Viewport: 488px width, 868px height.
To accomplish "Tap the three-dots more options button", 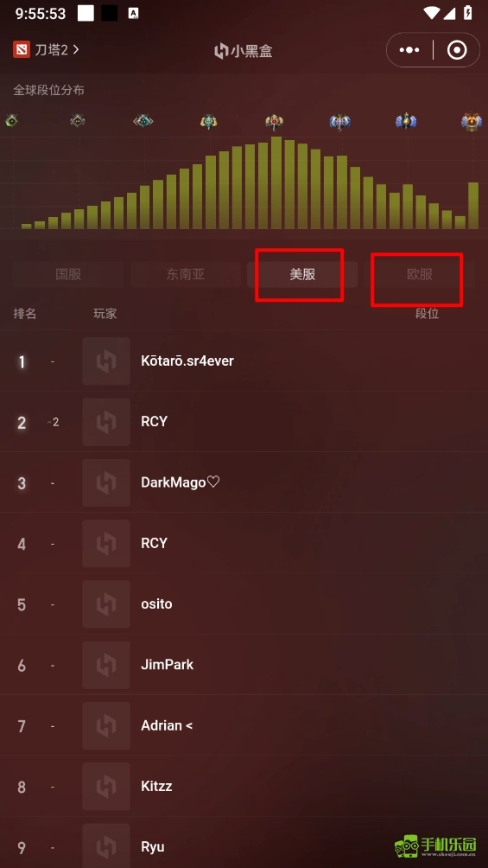I will [x=409, y=50].
